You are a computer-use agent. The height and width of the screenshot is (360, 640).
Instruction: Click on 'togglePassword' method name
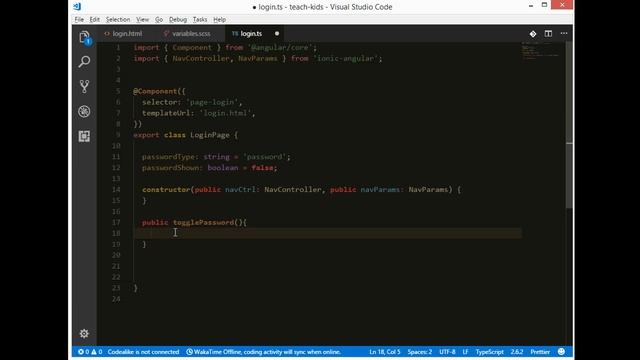[x=203, y=222]
